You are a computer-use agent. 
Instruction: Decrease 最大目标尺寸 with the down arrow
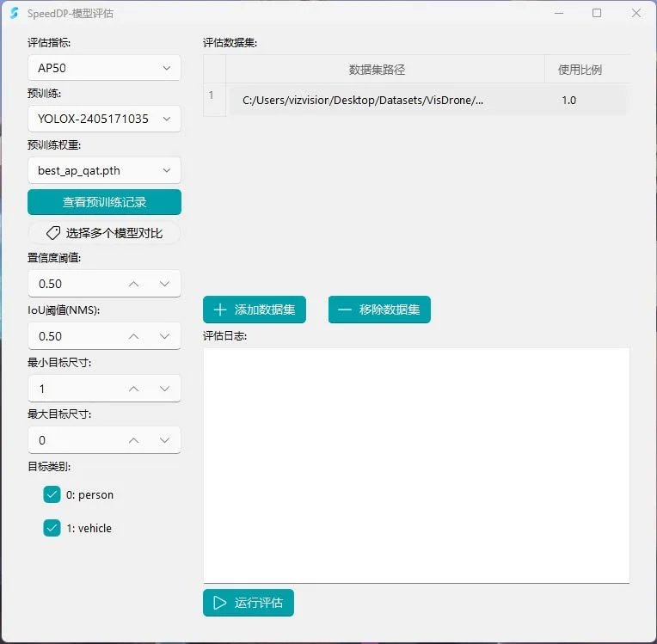164,440
